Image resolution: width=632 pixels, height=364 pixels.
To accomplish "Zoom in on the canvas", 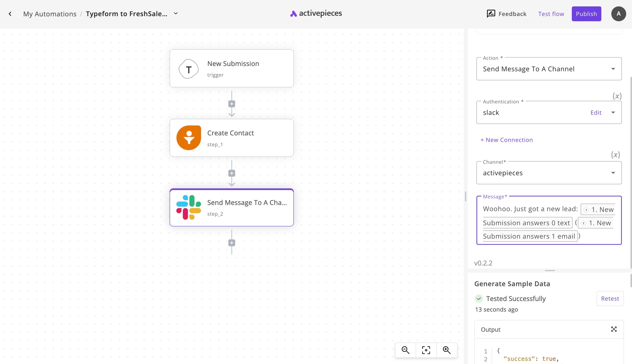I will (x=447, y=350).
